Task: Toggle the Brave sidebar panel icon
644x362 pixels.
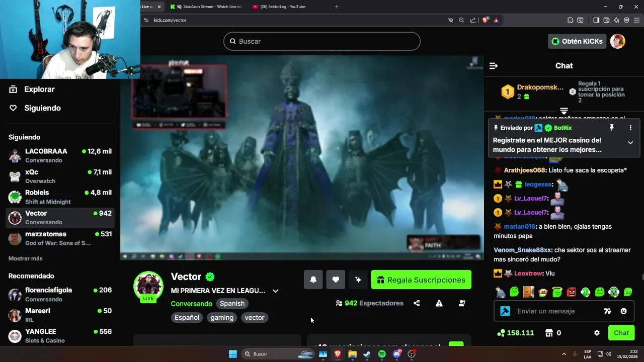Action: [596, 20]
